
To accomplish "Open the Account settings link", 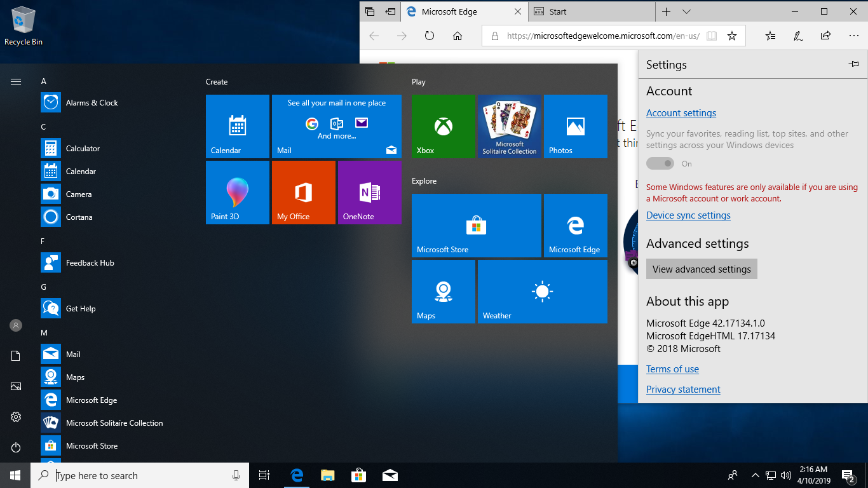I will 681,113.
